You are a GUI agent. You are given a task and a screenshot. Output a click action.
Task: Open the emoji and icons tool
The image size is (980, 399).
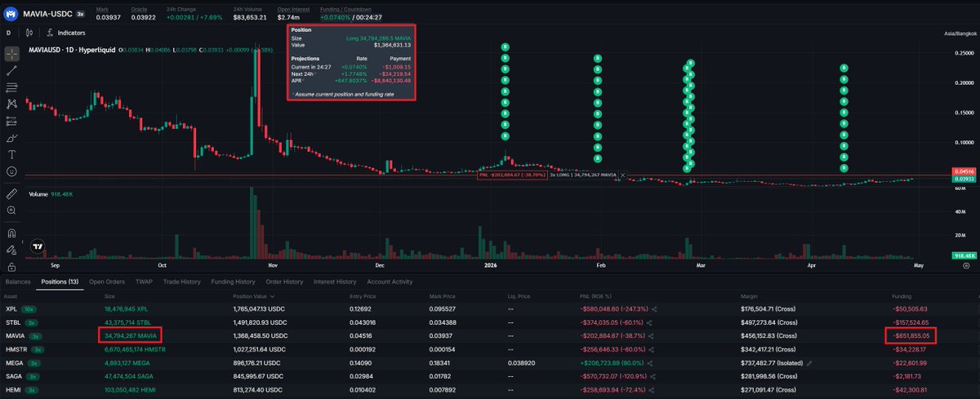pos(11,171)
